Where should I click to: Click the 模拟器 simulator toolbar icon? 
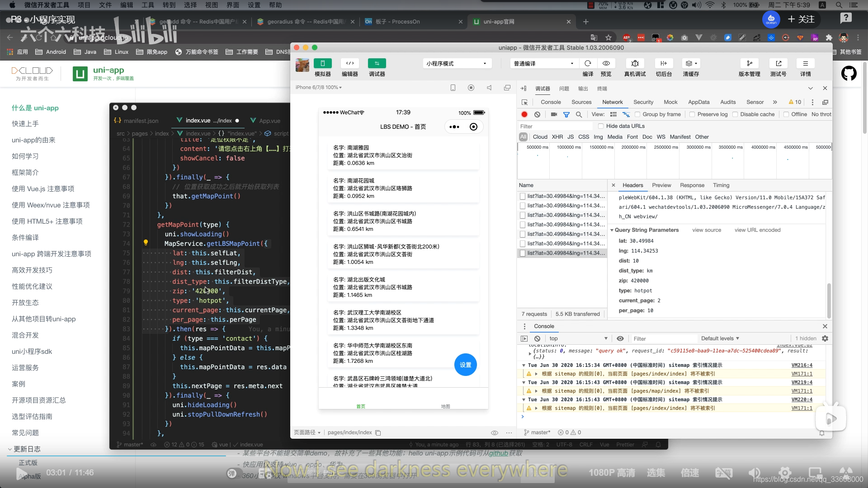click(x=322, y=63)
